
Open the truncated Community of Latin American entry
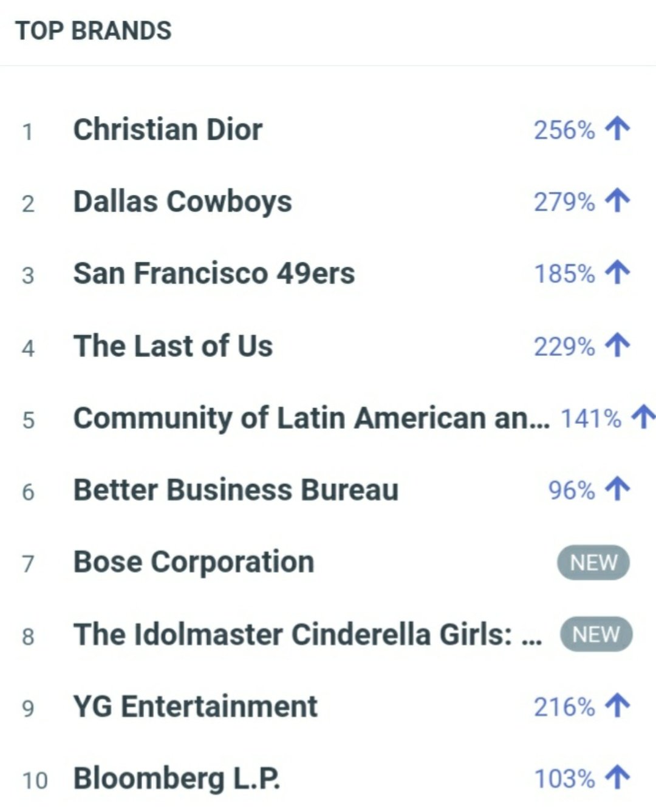[312, 418]
